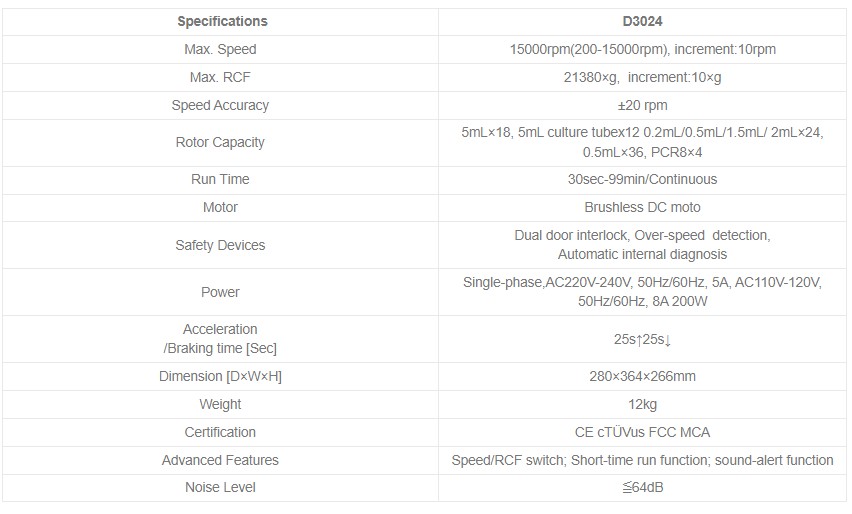This screenshot has height=514, width=852.
Task: Click the Power row label
Action: pos(220,292)
